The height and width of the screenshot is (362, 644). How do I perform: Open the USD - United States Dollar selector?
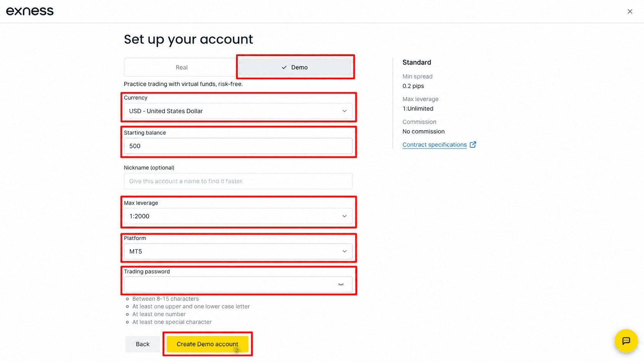tap(238, 111)
